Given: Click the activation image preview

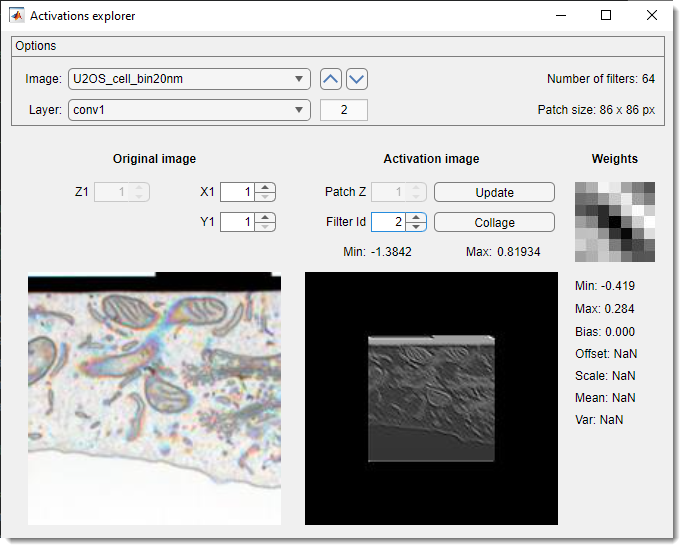Looking at the screenshot, I should coord(431,398).
